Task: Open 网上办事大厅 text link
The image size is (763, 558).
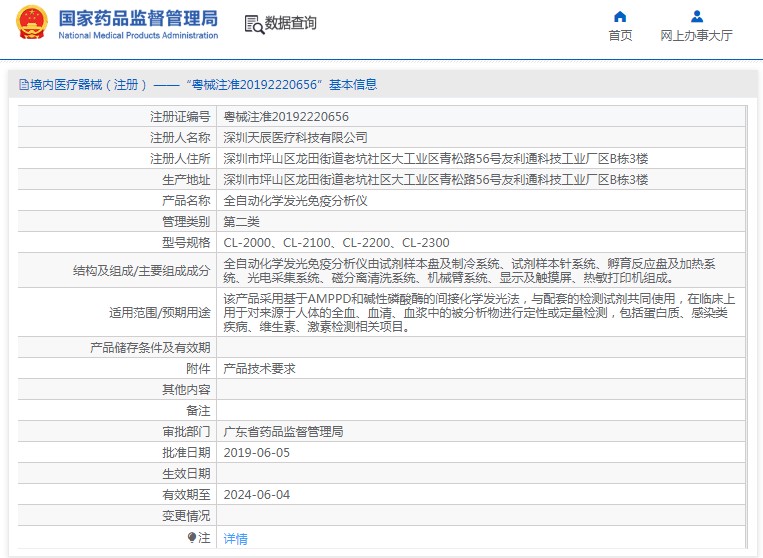Action: point(696,36)
